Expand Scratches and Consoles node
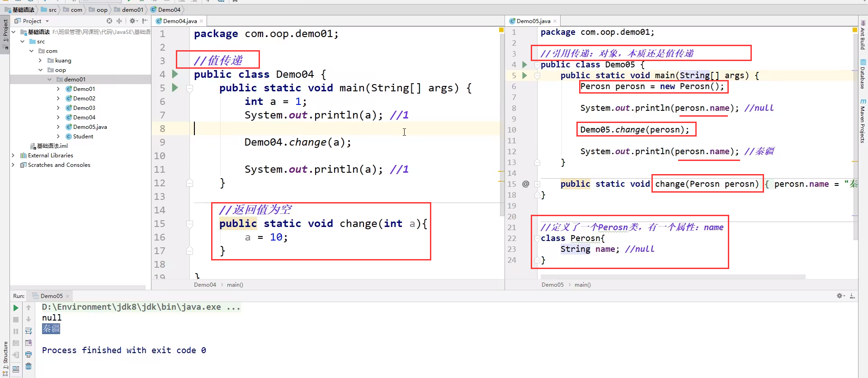The height and width of the screenshot is (378, 868). (x=13, y=165)
